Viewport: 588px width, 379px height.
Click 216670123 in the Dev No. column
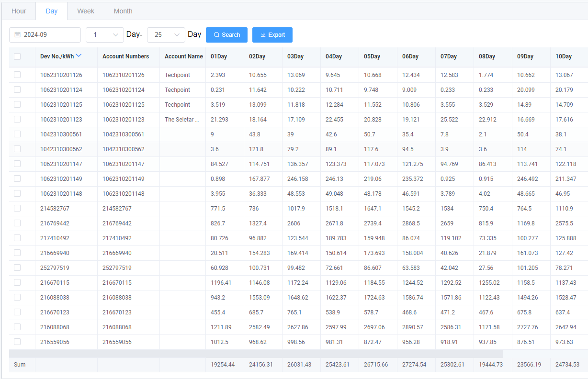point(55,312)
